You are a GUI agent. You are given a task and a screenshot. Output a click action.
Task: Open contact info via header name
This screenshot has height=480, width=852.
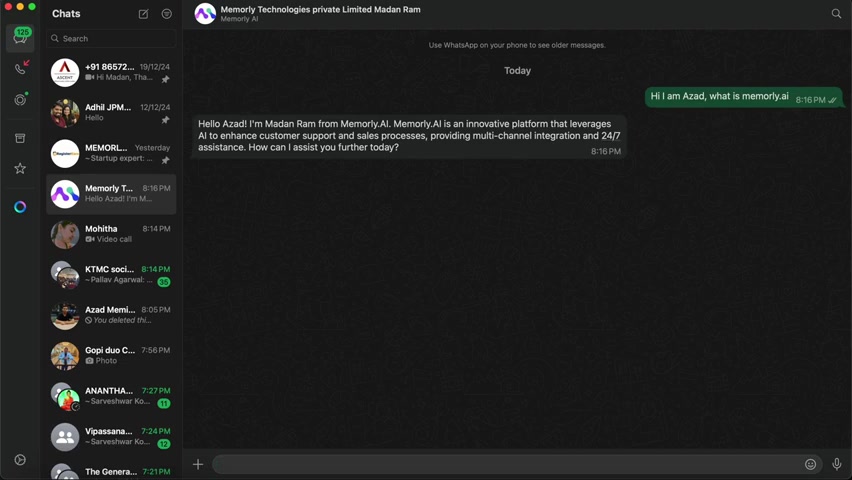(x=320, y=9)
